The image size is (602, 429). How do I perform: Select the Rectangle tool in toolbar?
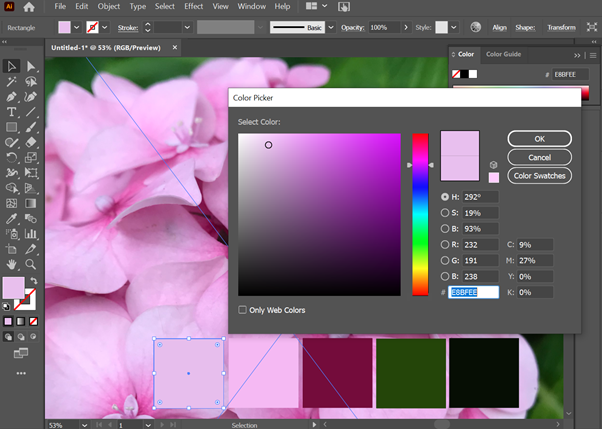12,127
